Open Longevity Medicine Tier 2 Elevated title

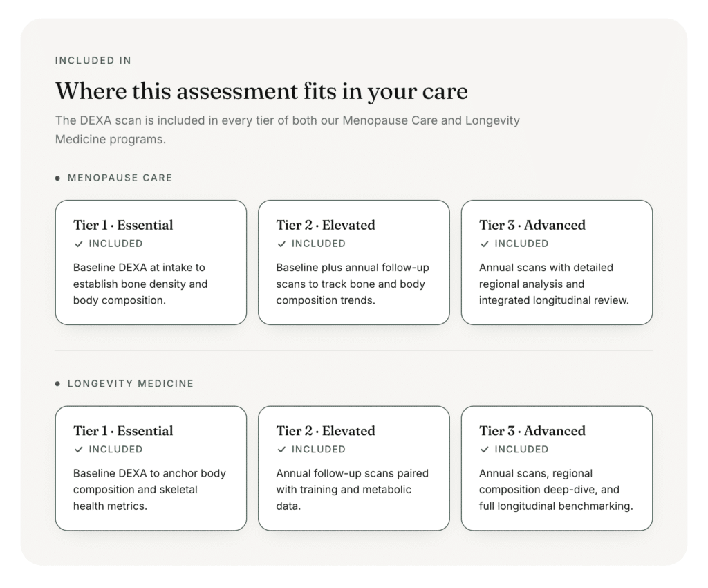tap(326, 431)
